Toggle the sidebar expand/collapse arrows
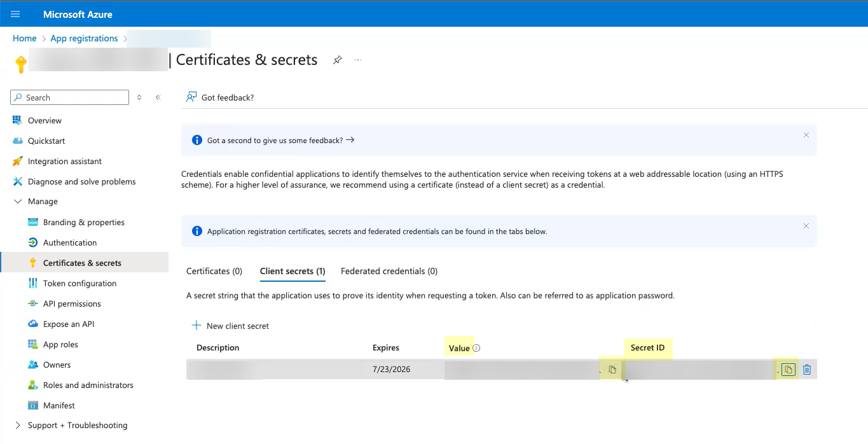Image resolution: width=868 pixels, height=444 pixels. click(x=139, y=97)
